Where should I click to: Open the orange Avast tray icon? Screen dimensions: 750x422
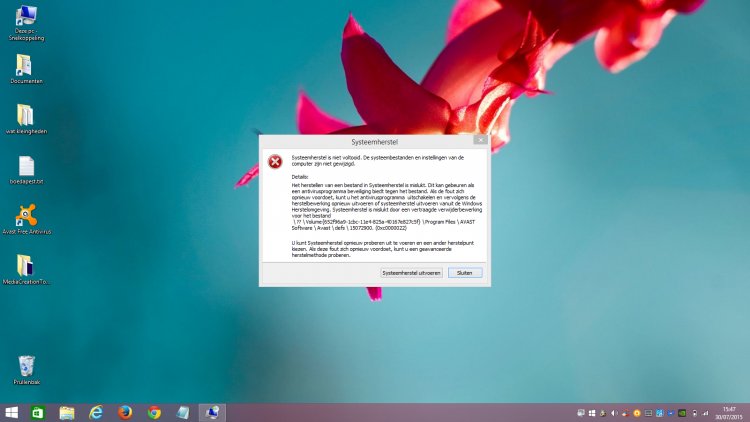(x=637, y=413)
